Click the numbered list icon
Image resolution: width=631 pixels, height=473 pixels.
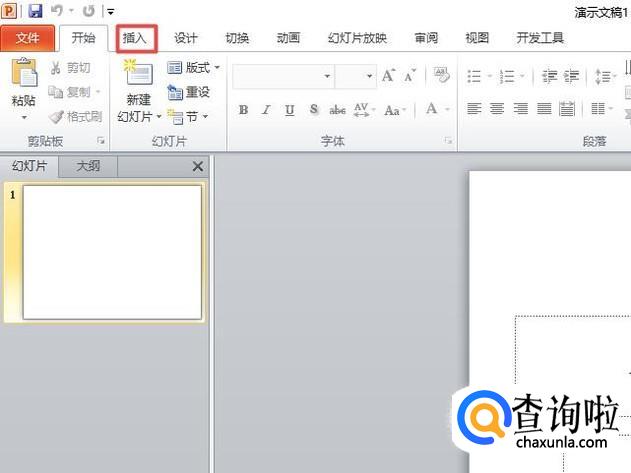(x=507, y=76)
